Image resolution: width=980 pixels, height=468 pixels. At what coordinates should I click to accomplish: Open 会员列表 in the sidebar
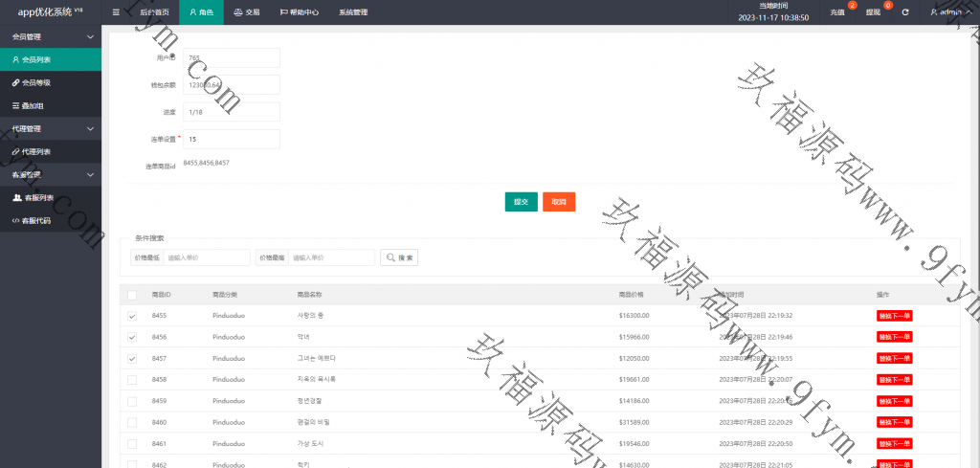point(36,59)
